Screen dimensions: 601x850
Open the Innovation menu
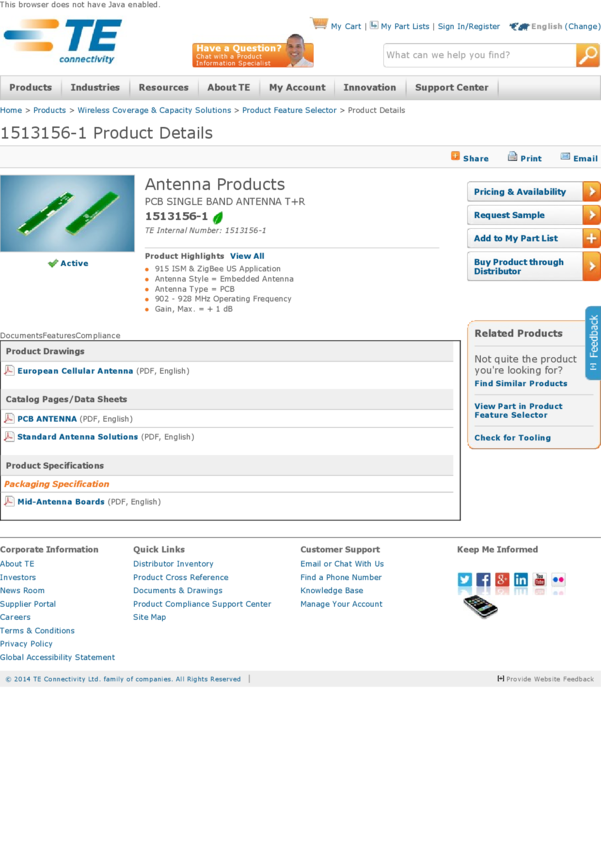click(370, 87)
